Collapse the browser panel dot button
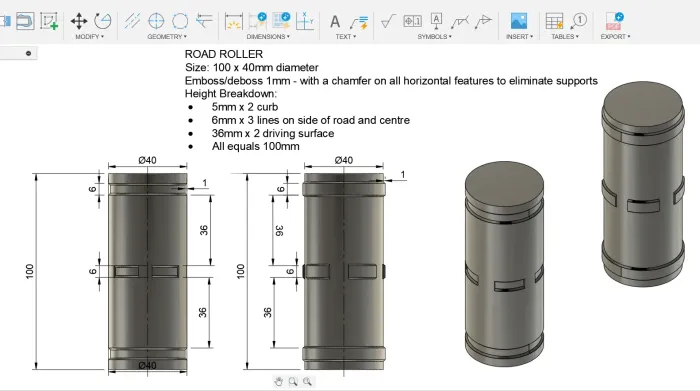Screen dimensions: 700x391 [x=29, y=54]
